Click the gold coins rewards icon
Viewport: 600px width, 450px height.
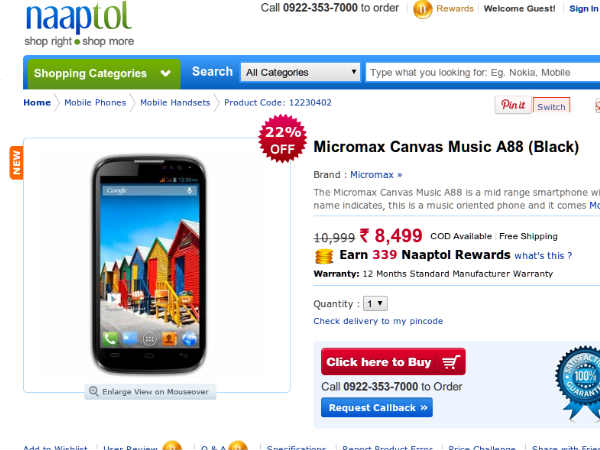(324, 256)
